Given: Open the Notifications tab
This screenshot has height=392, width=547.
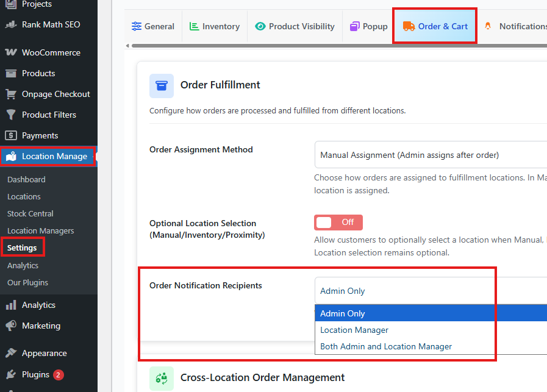Looking at the screenshot, I should (x=512, y=26).
